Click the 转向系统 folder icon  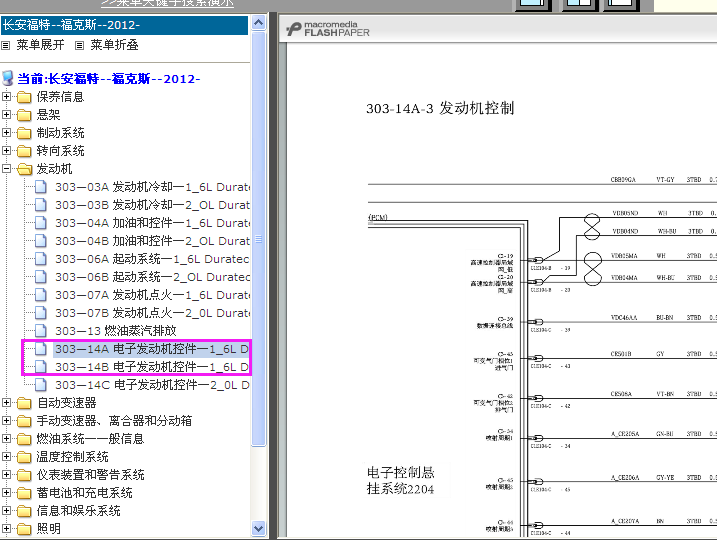(x=24, y=151)
